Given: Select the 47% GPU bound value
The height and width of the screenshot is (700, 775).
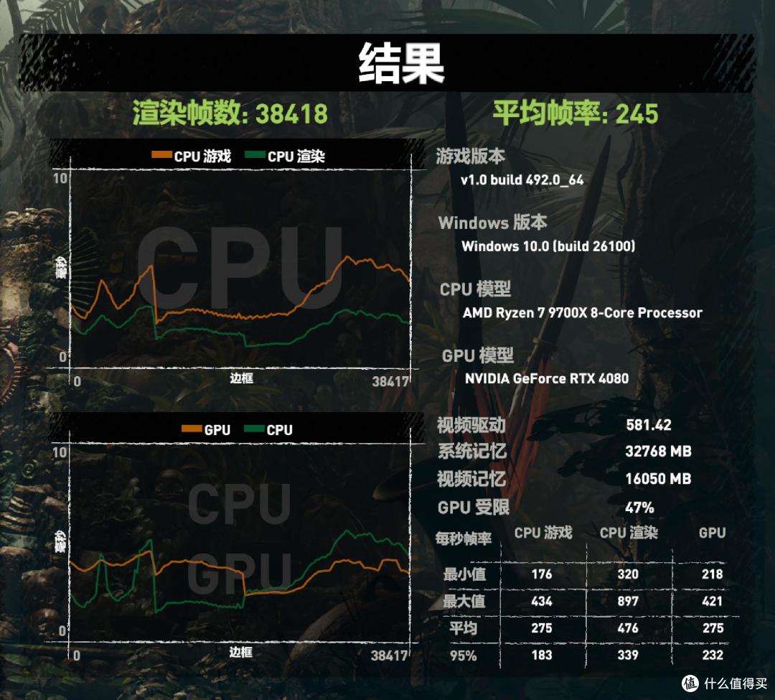Looking at the screenshot, I should (639, 508).
